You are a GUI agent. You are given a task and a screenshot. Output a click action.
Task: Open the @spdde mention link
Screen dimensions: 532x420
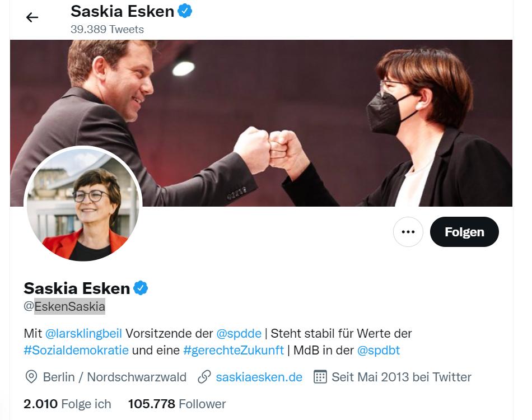point(239,333)
